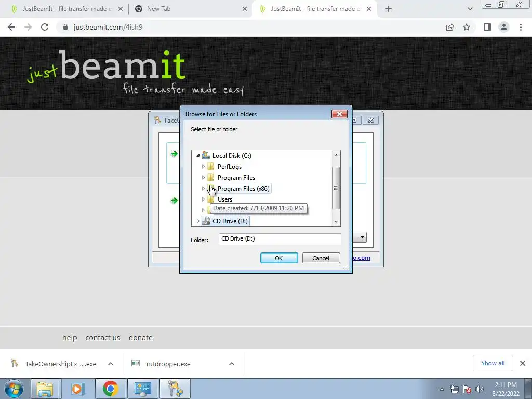
Task: Select the Program Files folder
Action: point(236,178)
